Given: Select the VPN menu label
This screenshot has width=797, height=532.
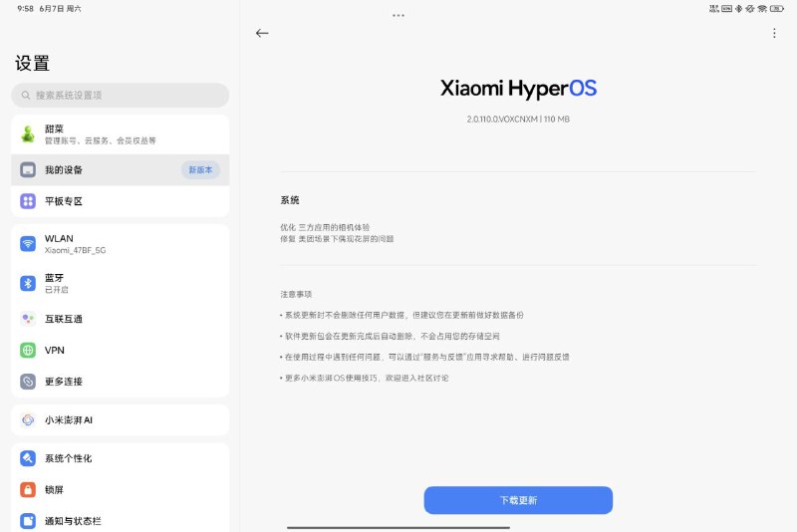Looking at the screenshot, I should click(x=55, y=350).
